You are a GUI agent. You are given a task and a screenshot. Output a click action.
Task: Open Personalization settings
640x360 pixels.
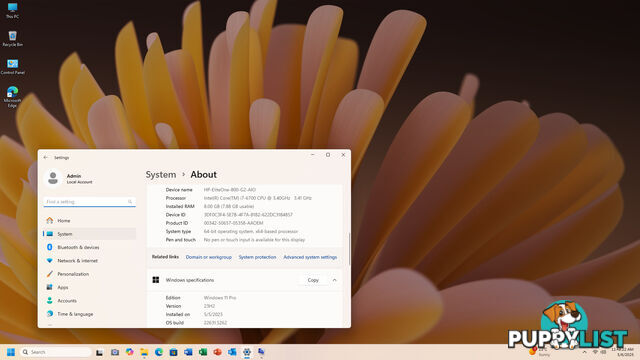(89, 274)
